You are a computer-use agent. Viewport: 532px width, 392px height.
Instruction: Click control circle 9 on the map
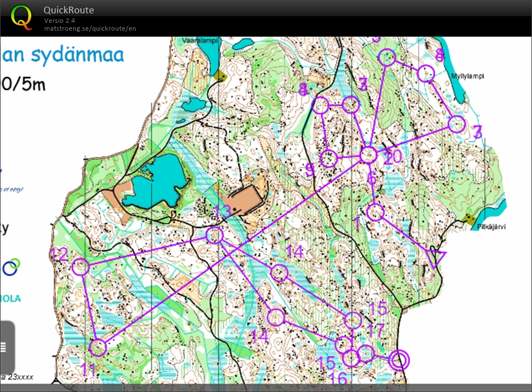(x=329, y=158)
